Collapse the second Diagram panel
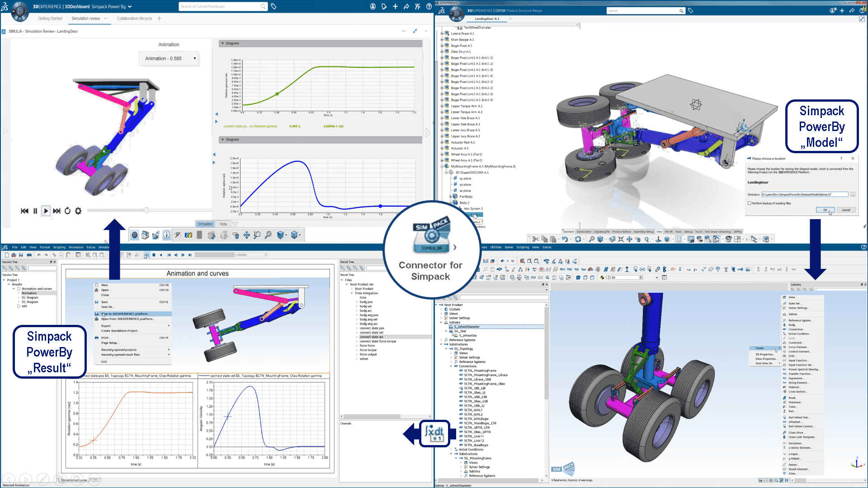868x488 pixels. pyautogui.click(x=222, y=140)
